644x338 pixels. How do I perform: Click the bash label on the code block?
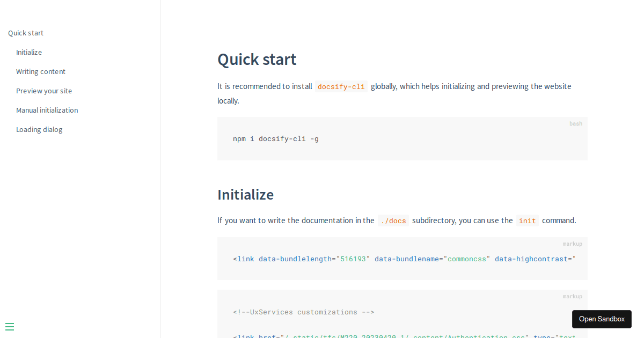point(575,123)
